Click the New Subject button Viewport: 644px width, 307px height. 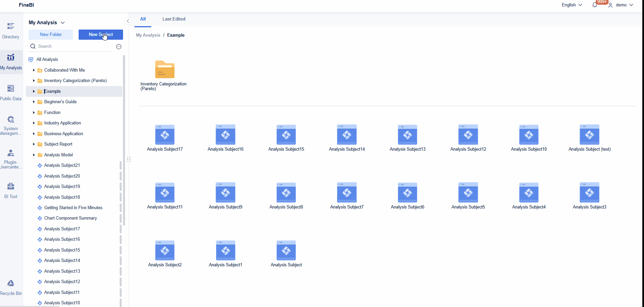coord(101,35)
